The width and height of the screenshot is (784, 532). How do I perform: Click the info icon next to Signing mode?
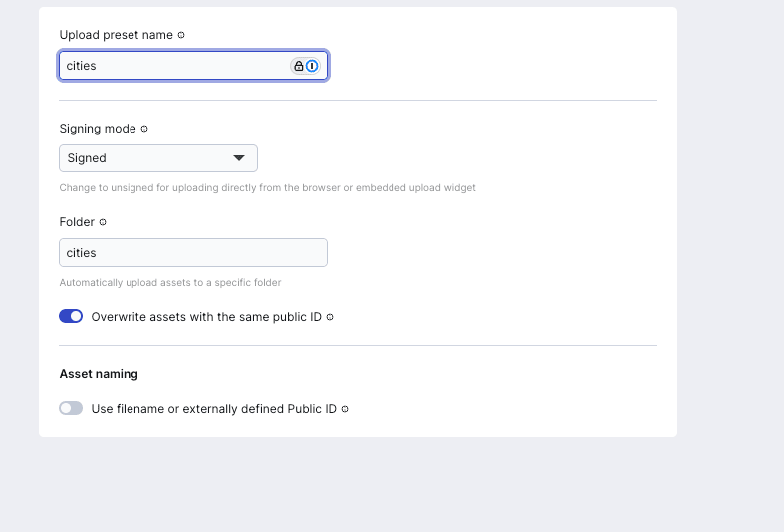[144, 129]
